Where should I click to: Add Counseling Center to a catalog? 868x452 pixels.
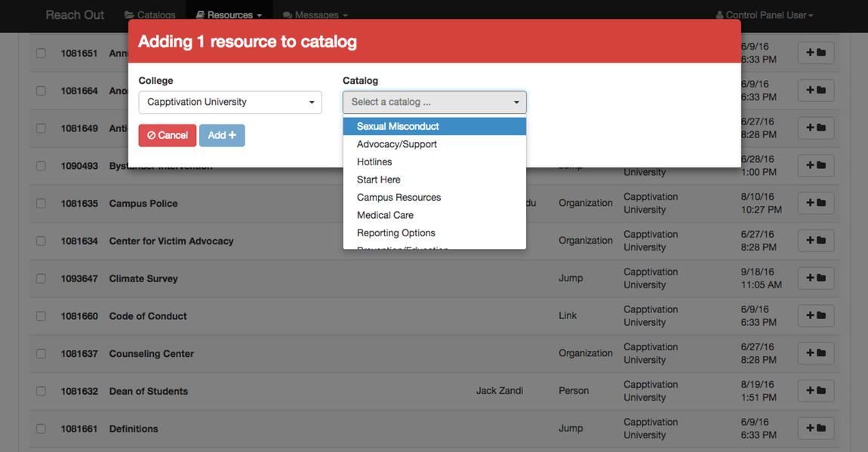[x=816, y=353]
